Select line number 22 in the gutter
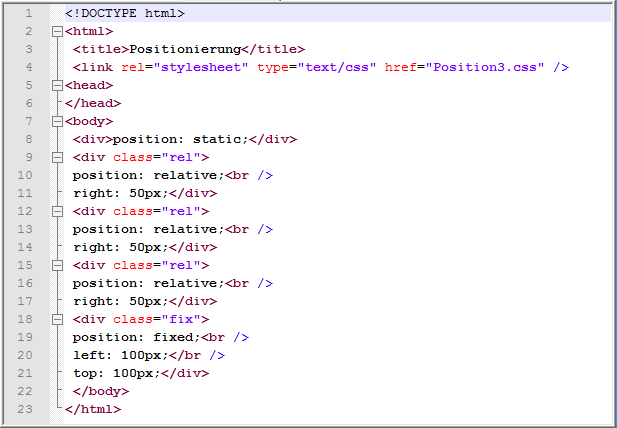 tap(25, 391)
